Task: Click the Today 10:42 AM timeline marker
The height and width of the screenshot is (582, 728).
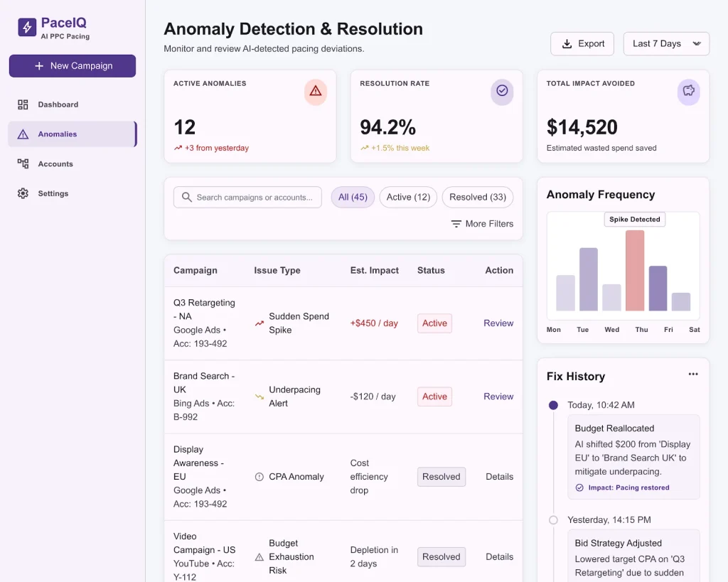Action: [553, 405]
